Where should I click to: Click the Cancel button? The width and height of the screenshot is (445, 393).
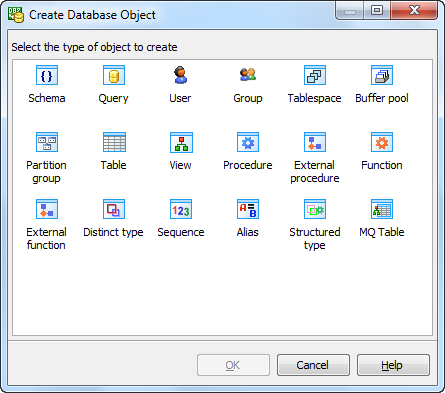click(313, 365)
